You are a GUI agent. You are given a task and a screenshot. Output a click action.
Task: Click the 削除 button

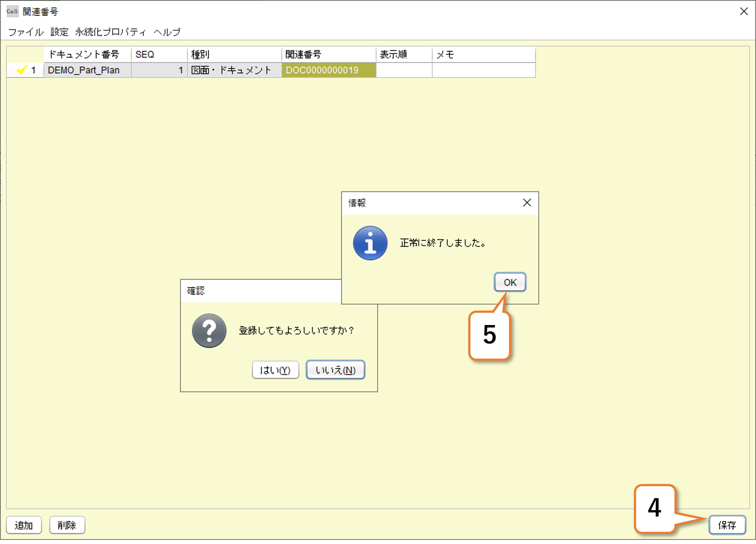pyautogui.click(x=67, y=525)
